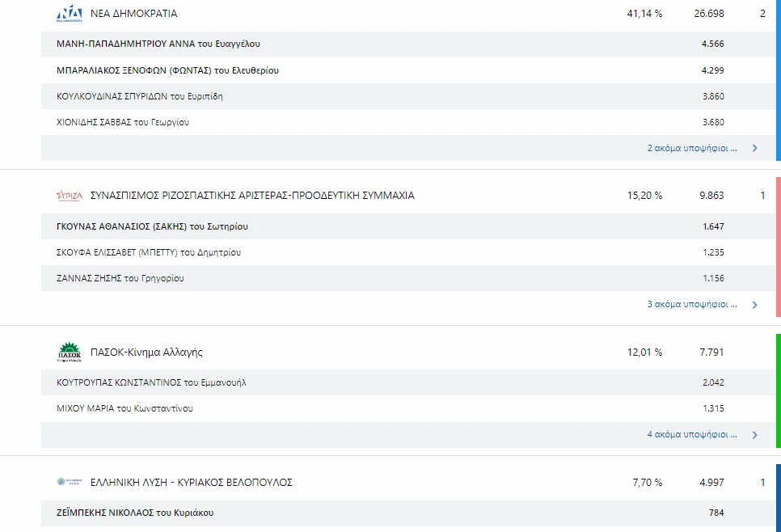Select candidate ΓΚΟΥΝΑΣ ΑΘΑΝΑΣΙΟΣ (ΣΑΚΗΣ) row
The image size is (781, 532).
tap(152, 226)
